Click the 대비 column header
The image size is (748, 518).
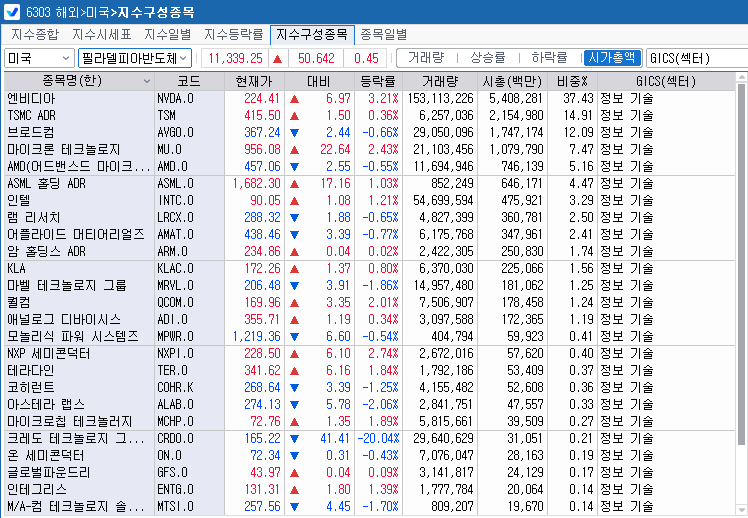pyautogui.click(x=319, y=81)
